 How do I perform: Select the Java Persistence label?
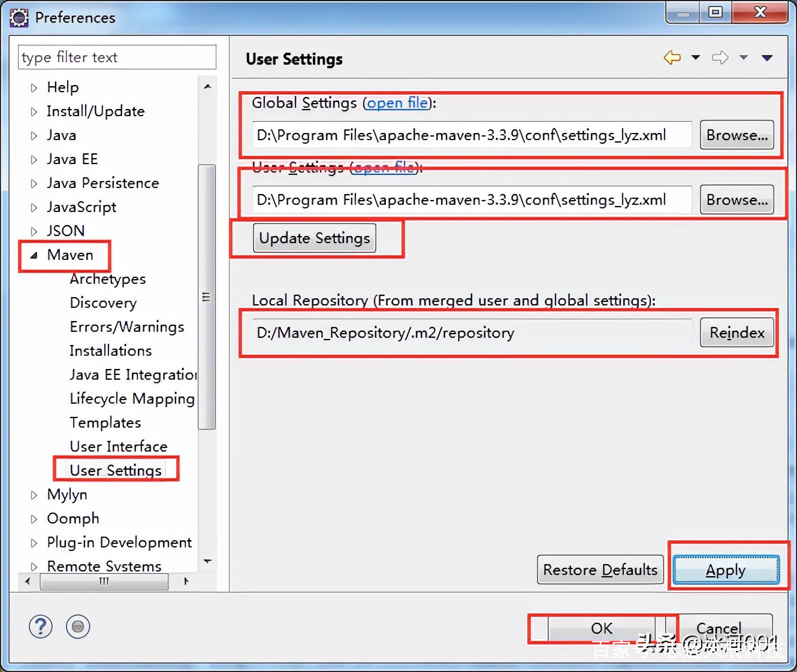(103, 183)
